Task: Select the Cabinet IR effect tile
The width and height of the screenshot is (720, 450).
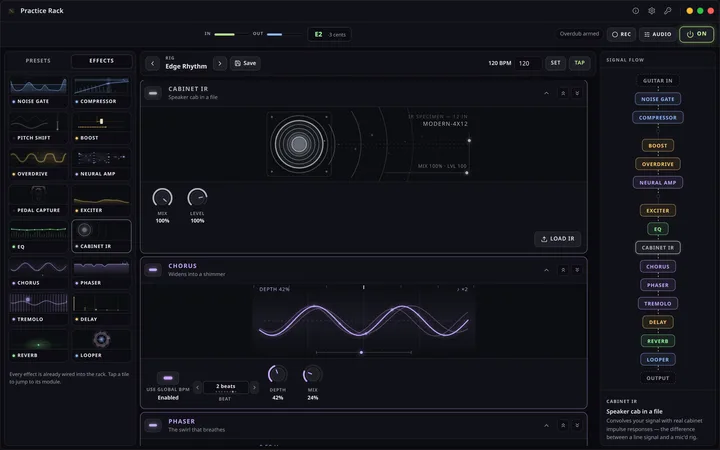Action: coord(101,236)
